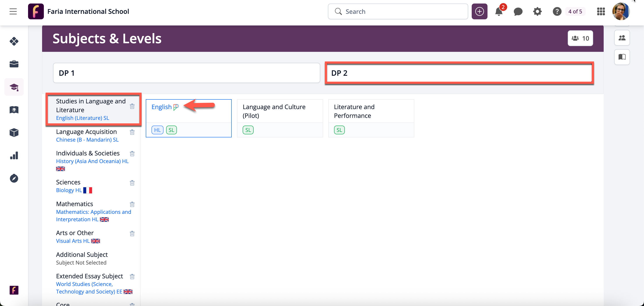
Task: Open settings gear icon in header
Action: click(537, 11)
